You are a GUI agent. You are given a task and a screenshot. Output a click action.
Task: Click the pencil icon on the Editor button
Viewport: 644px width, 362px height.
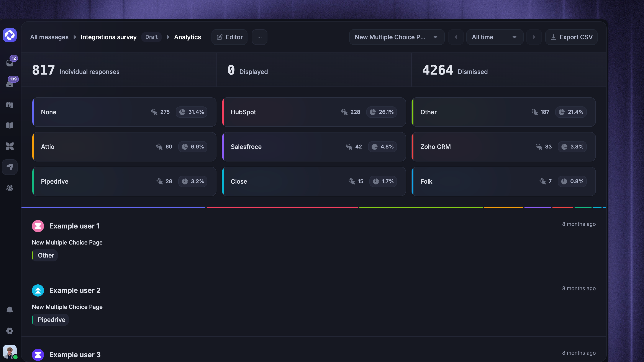pyautogui.click(x=220, y=37)
